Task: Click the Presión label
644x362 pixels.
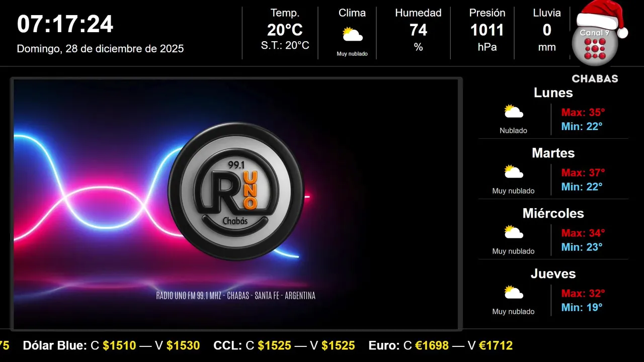Action: coord(487,13)
